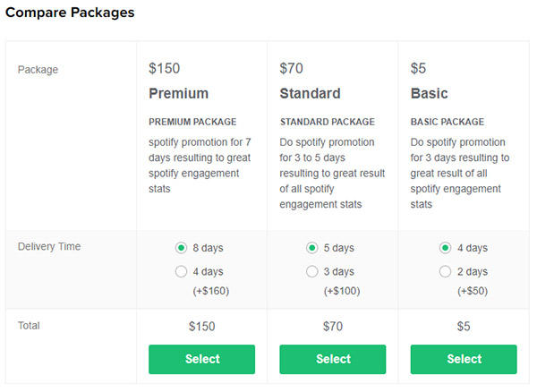Click the $150 price at top of Premium column
537x392 pixels.
(x=164, y=69)
